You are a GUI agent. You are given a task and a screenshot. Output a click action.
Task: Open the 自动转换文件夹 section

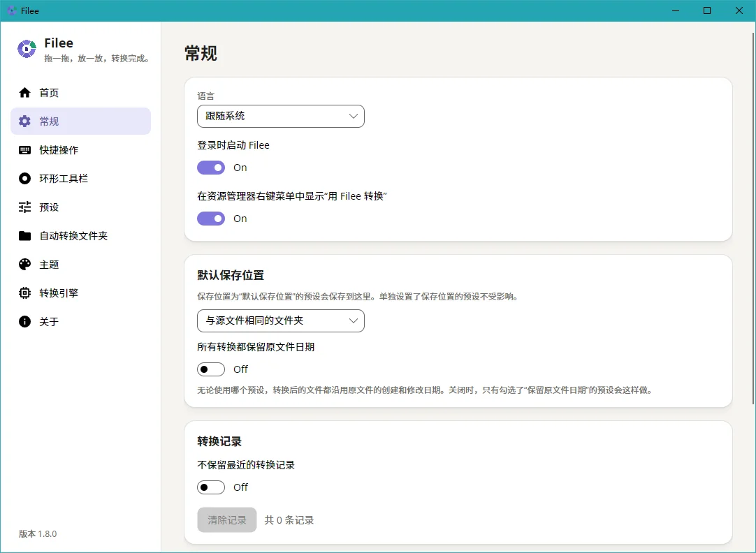click(80, 235)
